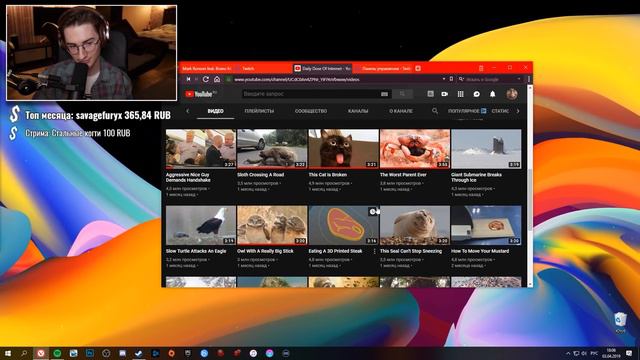Click the How To Move Your Mustard title
Screen dimensions: 640x360
(x=480, y=251)
